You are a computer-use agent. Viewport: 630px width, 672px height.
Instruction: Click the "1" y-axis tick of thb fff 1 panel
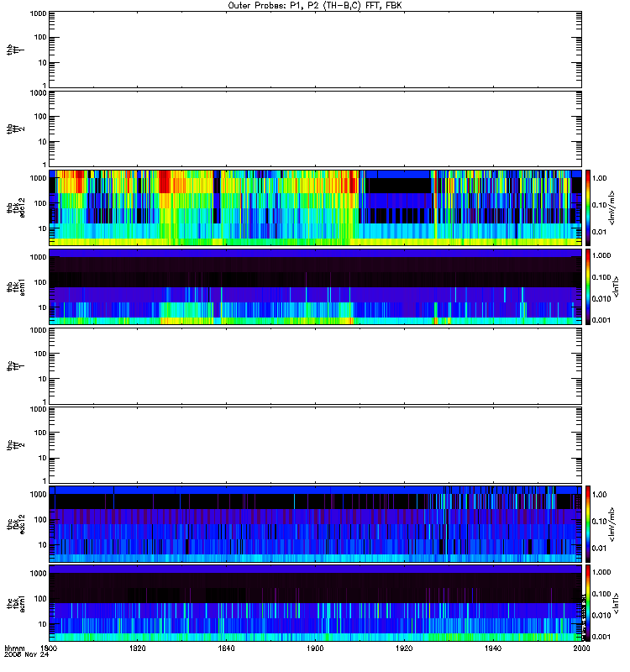(45, 86)
